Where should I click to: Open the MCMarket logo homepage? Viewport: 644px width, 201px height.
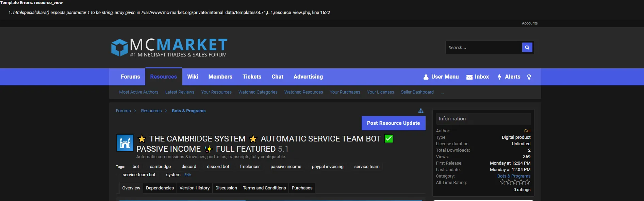(x=169, y=47)
